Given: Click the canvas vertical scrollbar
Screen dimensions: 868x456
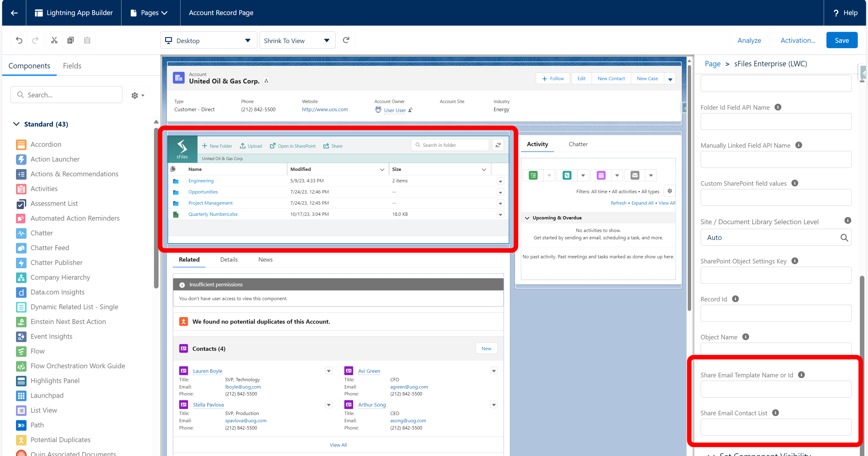Looking at the screenshot, I should 689,188.
